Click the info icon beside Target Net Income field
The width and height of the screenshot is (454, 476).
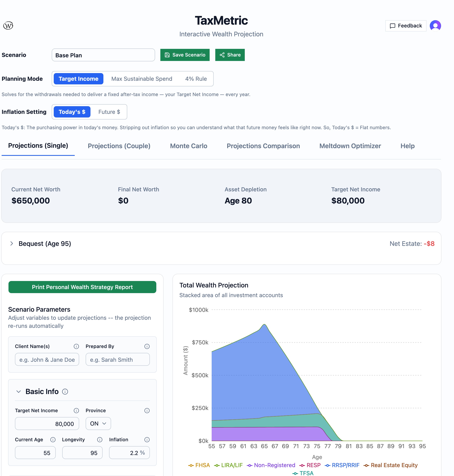(76, 410)
